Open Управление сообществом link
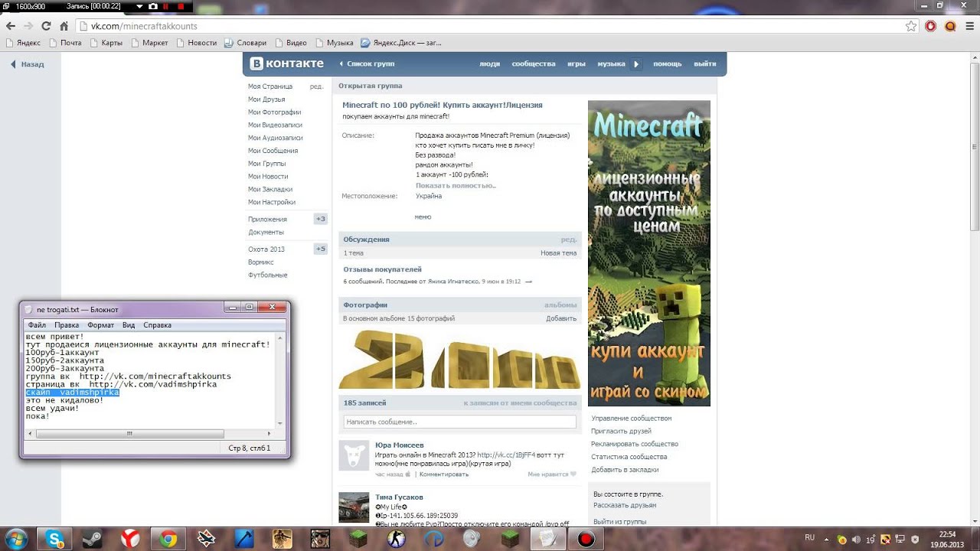 631,419
